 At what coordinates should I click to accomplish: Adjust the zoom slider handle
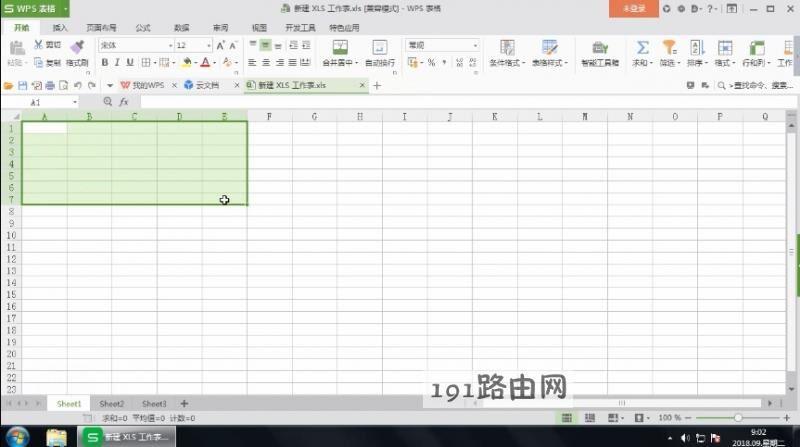pos(738,418)
